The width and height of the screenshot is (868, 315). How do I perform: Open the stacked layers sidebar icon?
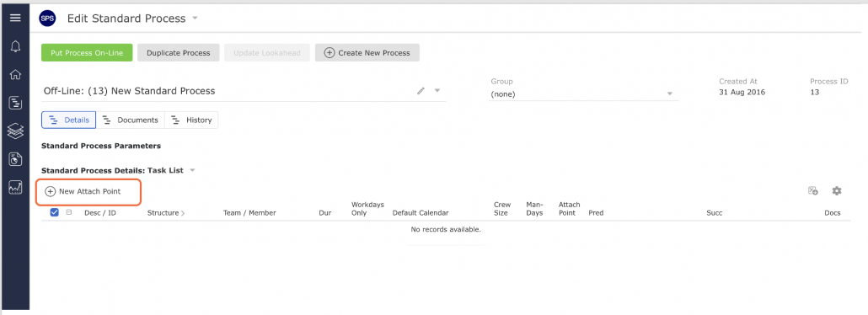click(x=15, y=131)
